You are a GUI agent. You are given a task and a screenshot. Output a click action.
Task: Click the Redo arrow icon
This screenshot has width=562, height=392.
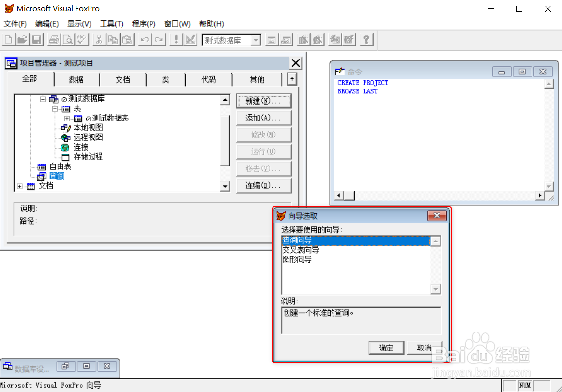click(x=159, y=40)
